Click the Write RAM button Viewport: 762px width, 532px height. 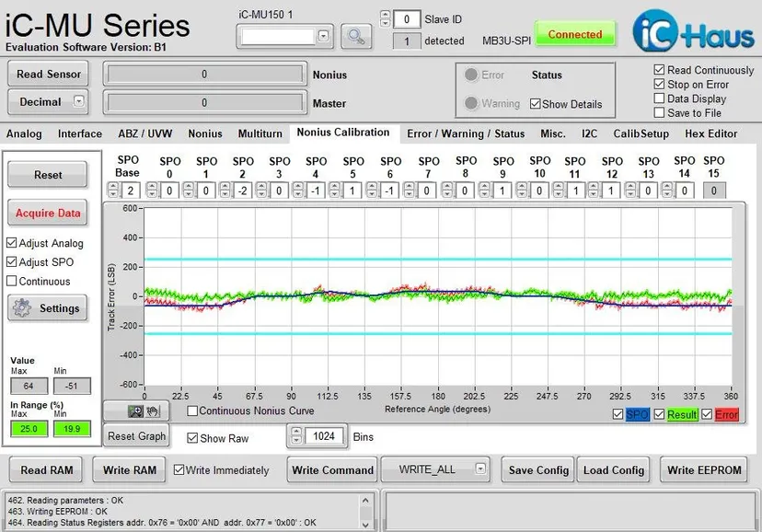coord(129,469)
